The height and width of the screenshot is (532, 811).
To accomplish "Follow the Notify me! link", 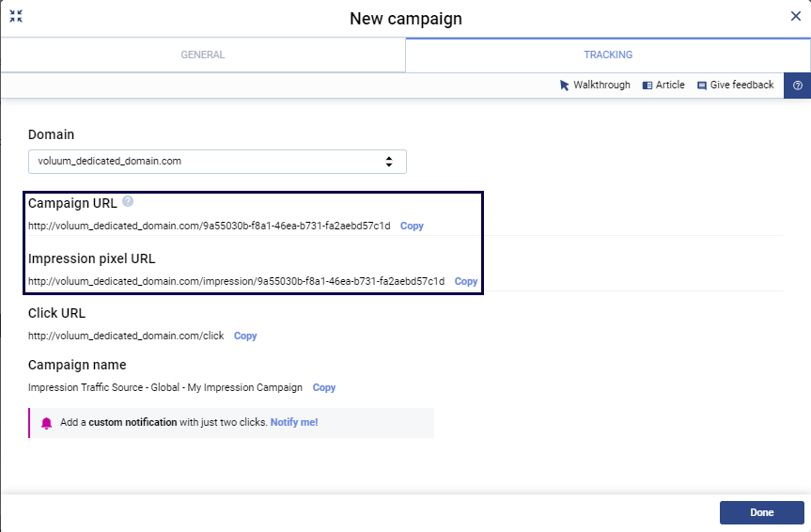I will coord(294,423).
